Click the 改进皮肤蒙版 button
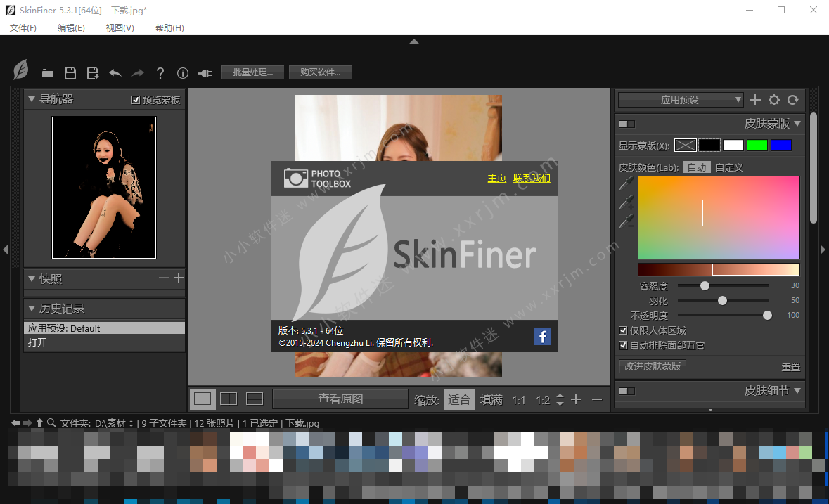 [653, 366]
